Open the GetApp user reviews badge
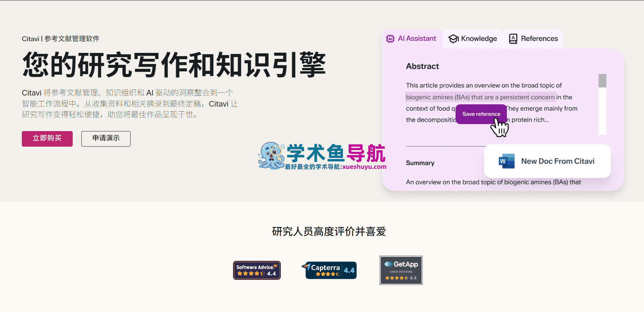 coord(401,270)
